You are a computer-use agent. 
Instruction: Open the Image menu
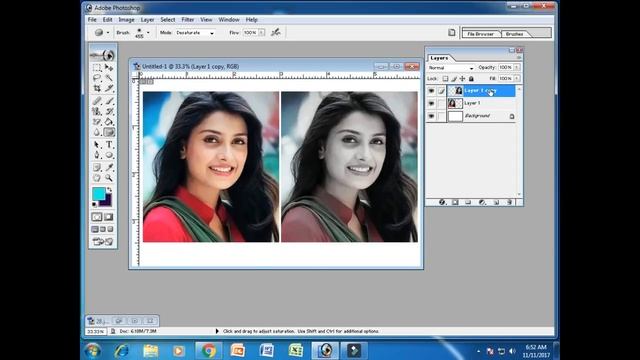tap(126, 20)
